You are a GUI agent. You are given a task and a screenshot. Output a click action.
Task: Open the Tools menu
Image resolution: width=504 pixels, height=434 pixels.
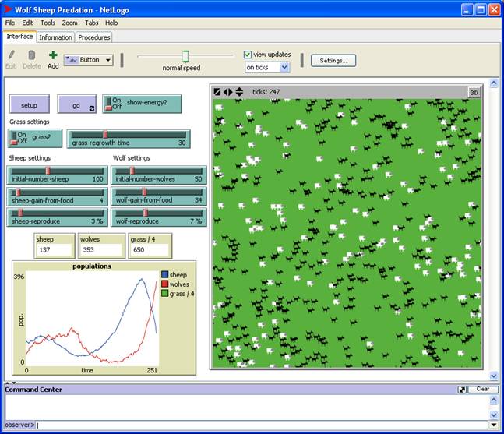[48, 23]
